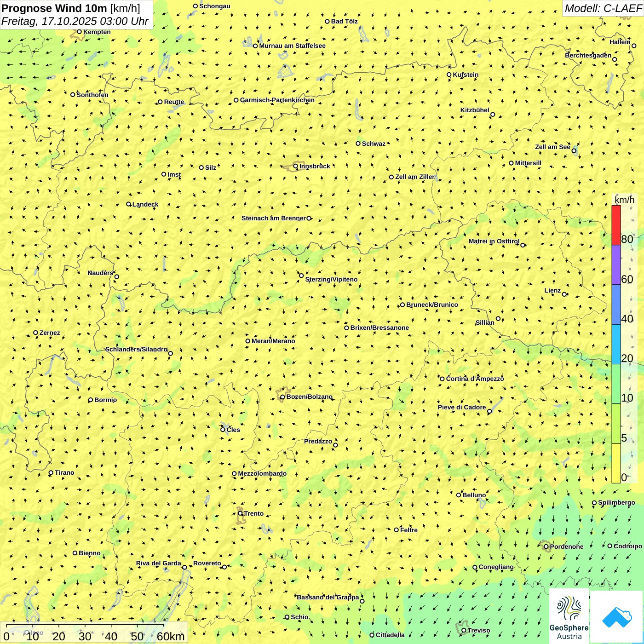Click the Feltre location marker
Viewport: 644px width, 644px height.
(397, 530)
